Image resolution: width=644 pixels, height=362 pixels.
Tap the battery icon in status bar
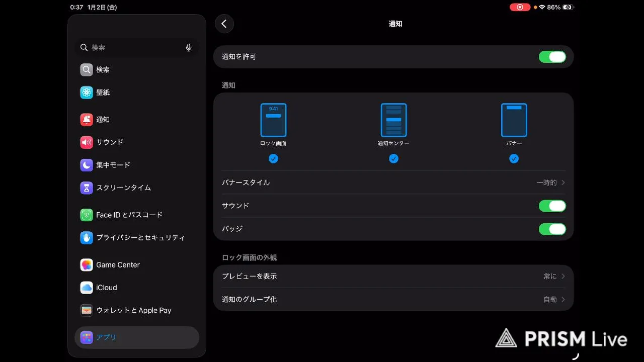pyautogui.click(x=569, y=7)
